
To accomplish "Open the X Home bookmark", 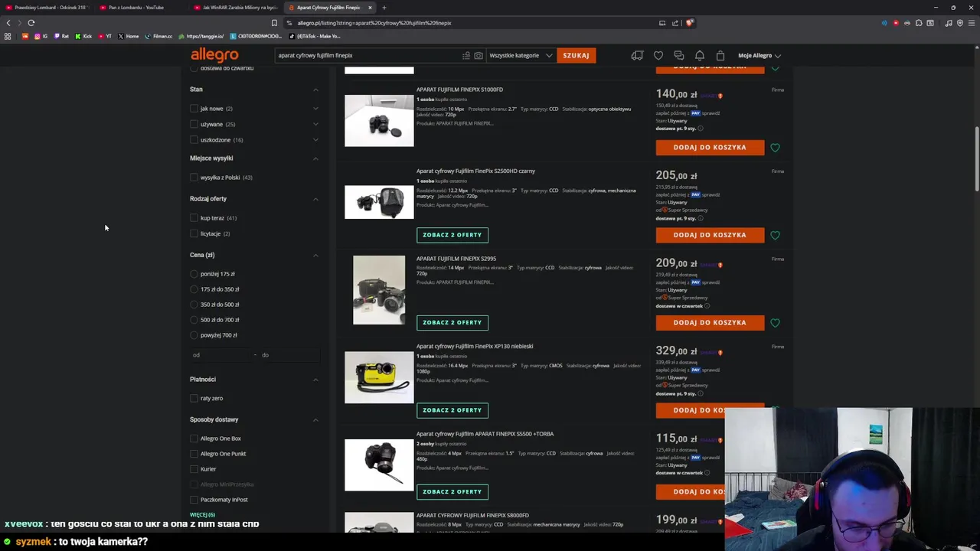I will [129, 36].
